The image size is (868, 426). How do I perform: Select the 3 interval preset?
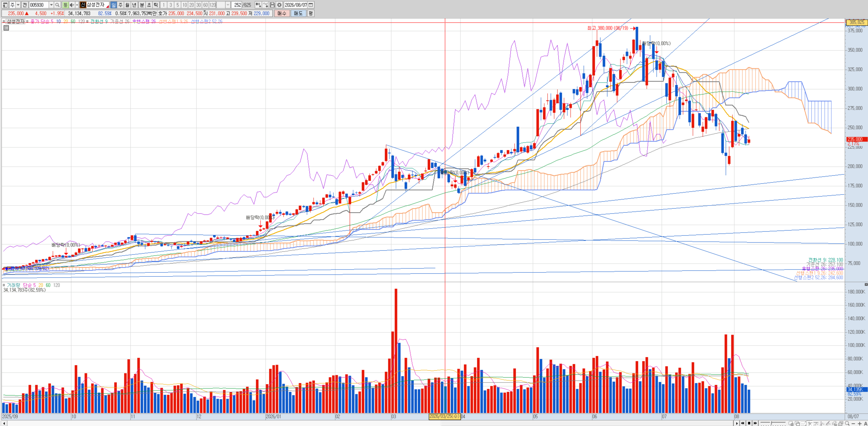point(170,5)
